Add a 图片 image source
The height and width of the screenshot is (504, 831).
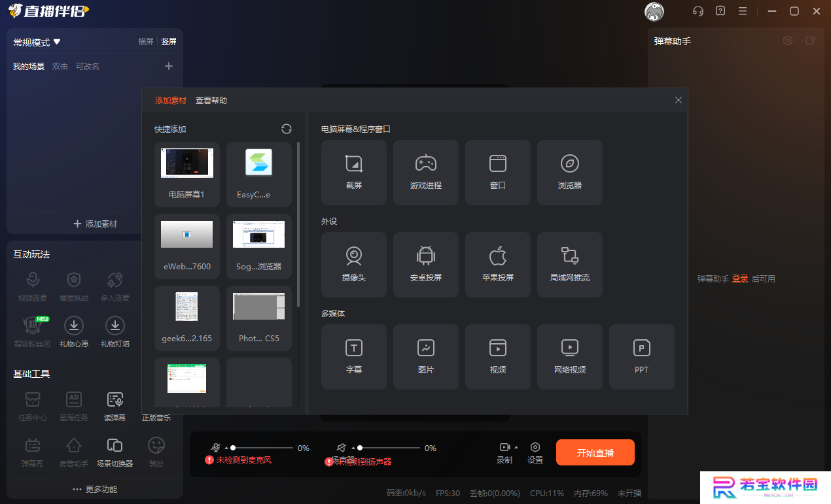(x=426, y=357)
